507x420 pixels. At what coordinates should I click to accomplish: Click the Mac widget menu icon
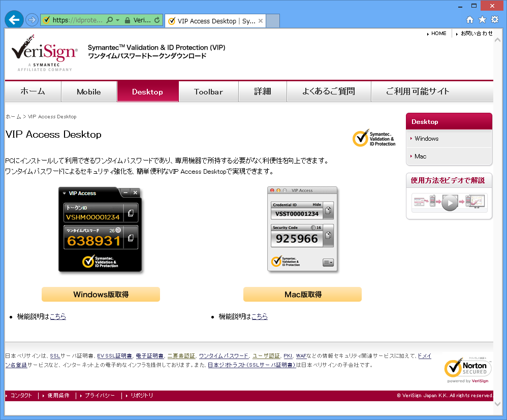[328, 263]
